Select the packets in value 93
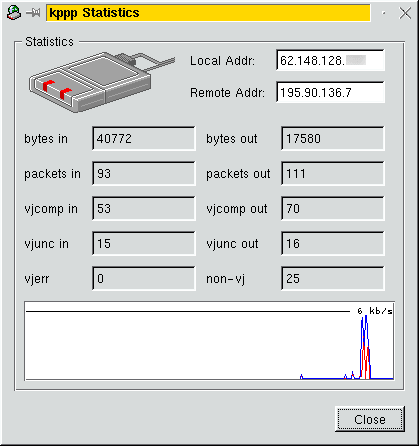This screenshot has width=419, height=446. click(x=144, y=173)
